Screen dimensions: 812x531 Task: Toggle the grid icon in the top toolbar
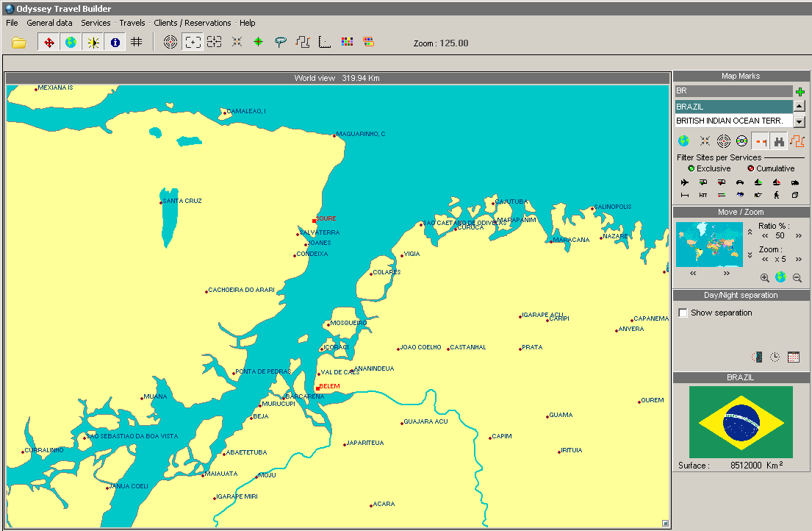[x=137, y=43]
